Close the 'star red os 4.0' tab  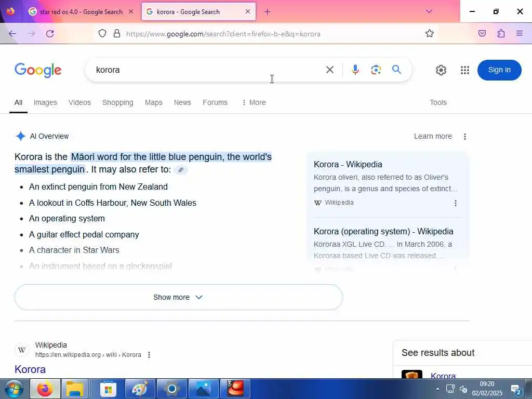[x=130, y=11]
